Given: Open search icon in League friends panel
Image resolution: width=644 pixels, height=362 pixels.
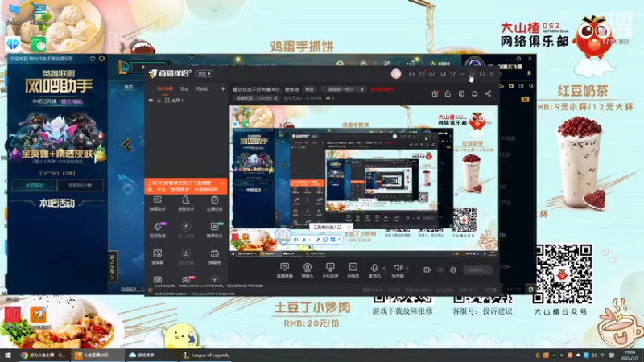Looking at the screenshot, I should pyautogui.click(x=531, y=86).
